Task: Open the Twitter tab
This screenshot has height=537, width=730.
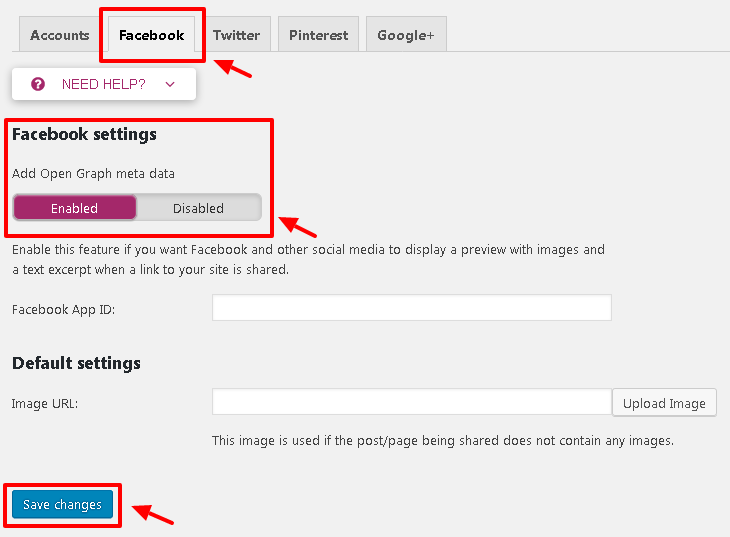Action: tap(237, 35)
